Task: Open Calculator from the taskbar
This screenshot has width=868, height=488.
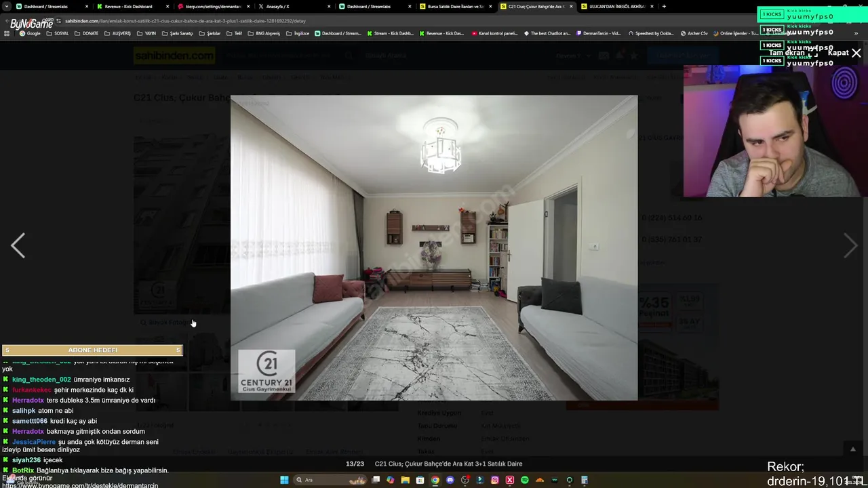Action: pos(584,480)
